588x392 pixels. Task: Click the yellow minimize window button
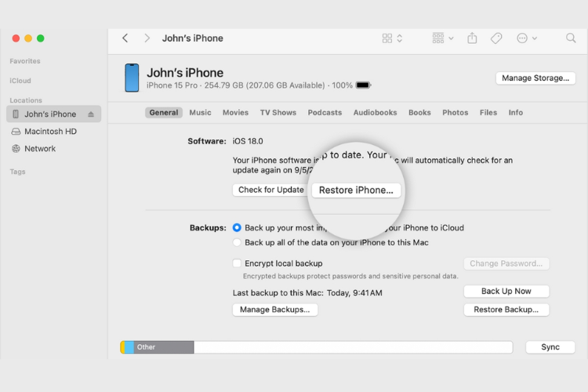(28, 38)
